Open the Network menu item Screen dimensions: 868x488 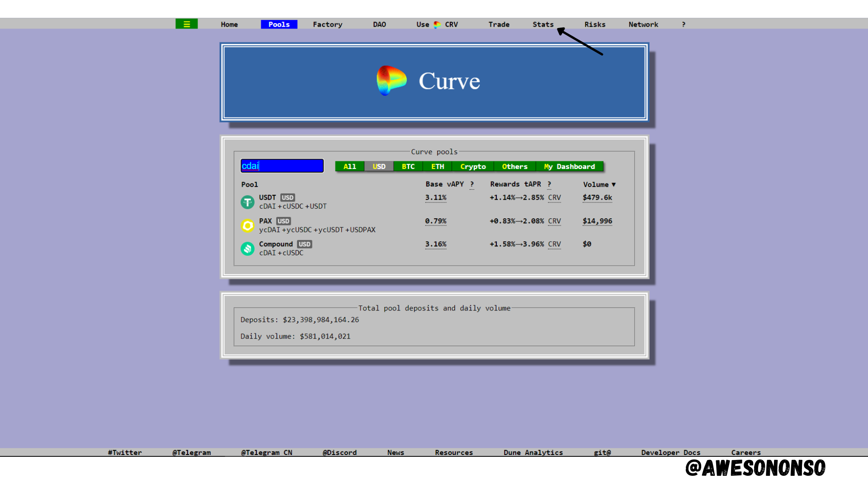(643, 24)
